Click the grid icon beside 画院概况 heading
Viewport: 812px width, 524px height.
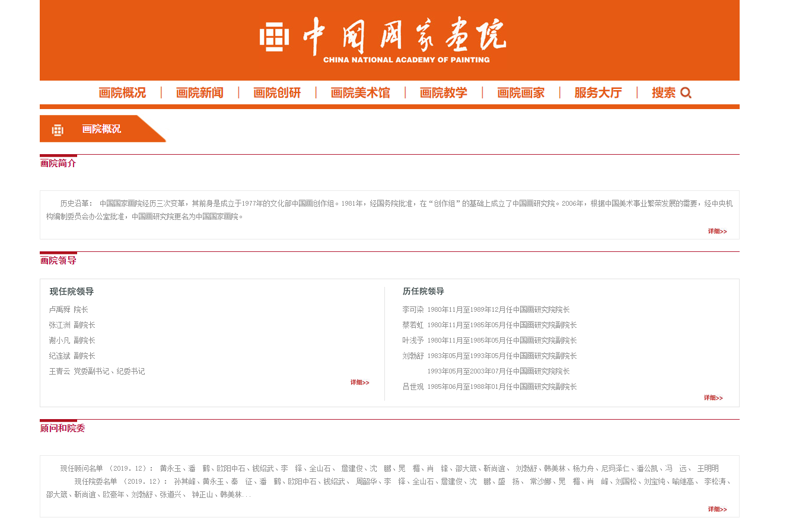58,130
